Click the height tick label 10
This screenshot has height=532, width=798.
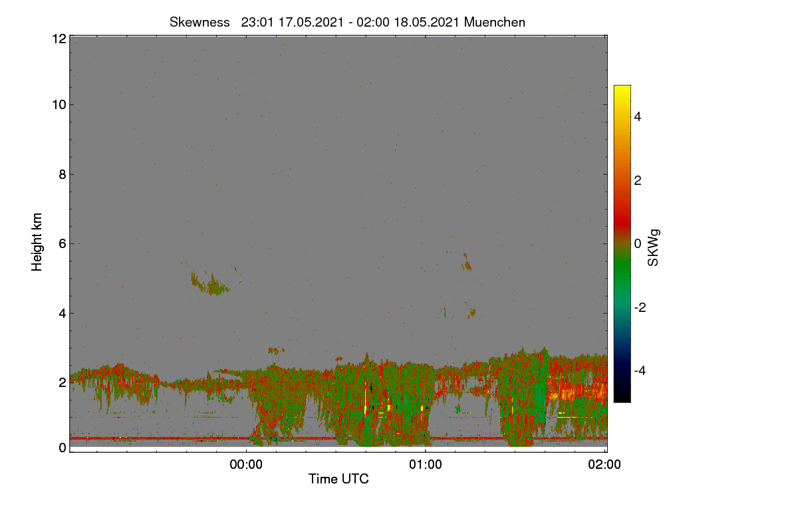point(59,104)
